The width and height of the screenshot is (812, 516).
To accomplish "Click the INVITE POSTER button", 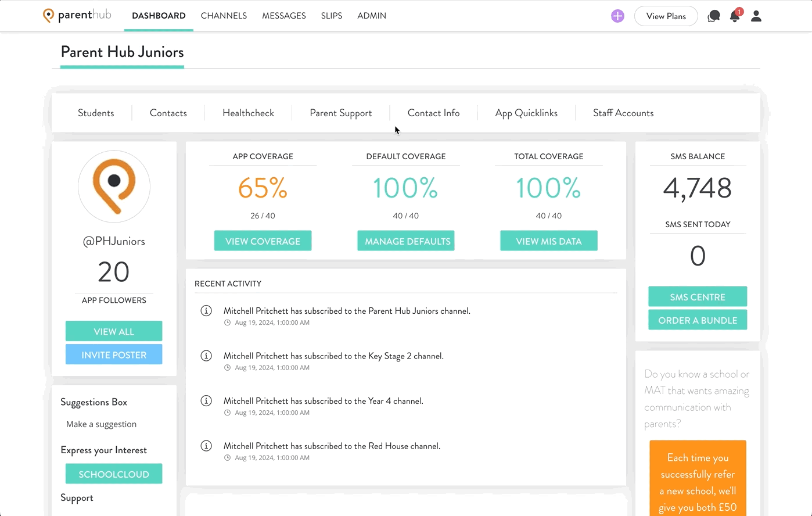I will click(114, 354).
